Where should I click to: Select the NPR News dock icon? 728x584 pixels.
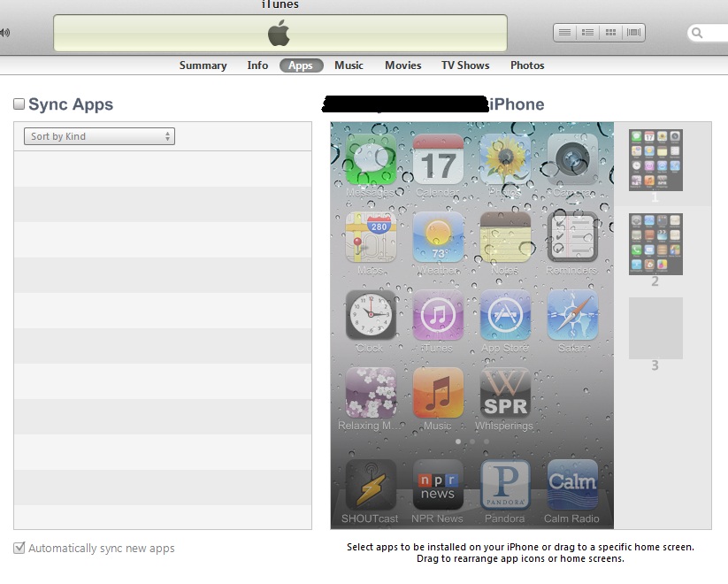point(438,485)
